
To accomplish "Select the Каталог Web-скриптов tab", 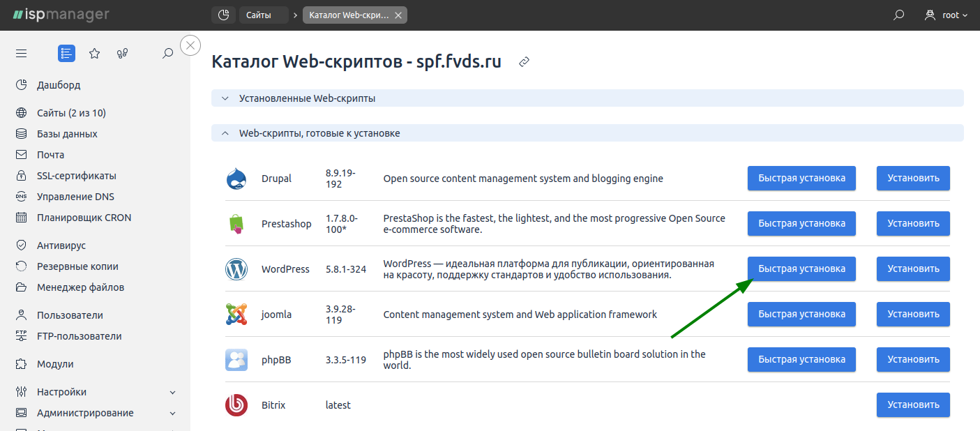I will click(349, 15).
